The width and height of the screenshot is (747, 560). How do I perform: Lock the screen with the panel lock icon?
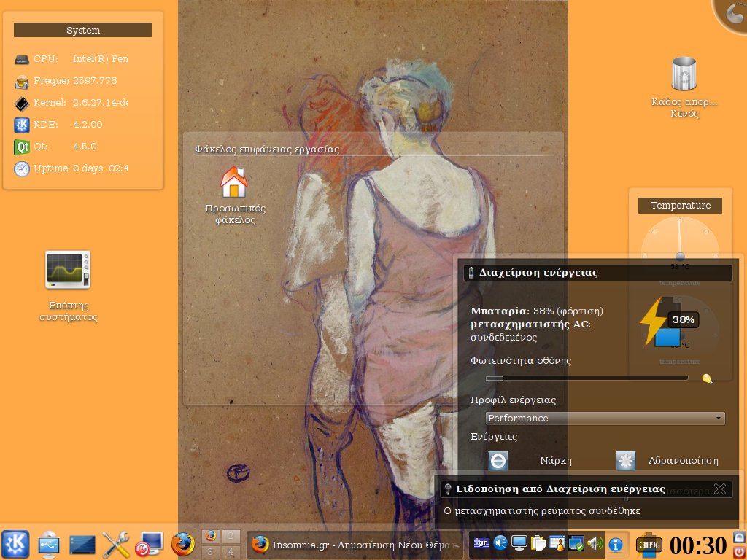pyautogui.click(x=738, y=537)
